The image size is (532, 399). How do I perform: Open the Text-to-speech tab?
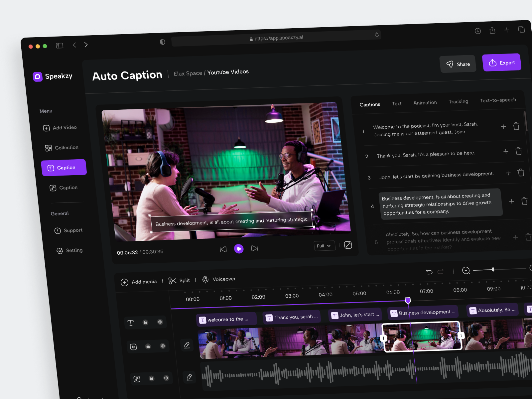pyautogui.click(x=498, y=100)
